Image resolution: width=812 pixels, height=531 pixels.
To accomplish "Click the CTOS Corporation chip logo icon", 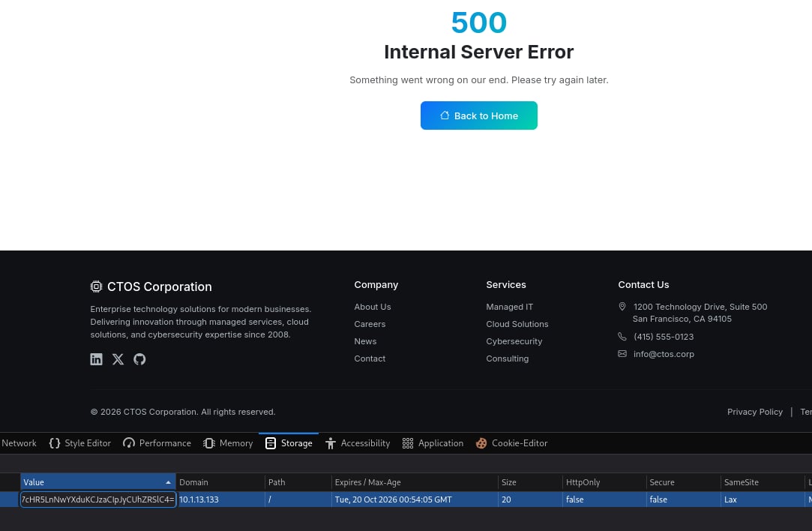I will point(96,286).
